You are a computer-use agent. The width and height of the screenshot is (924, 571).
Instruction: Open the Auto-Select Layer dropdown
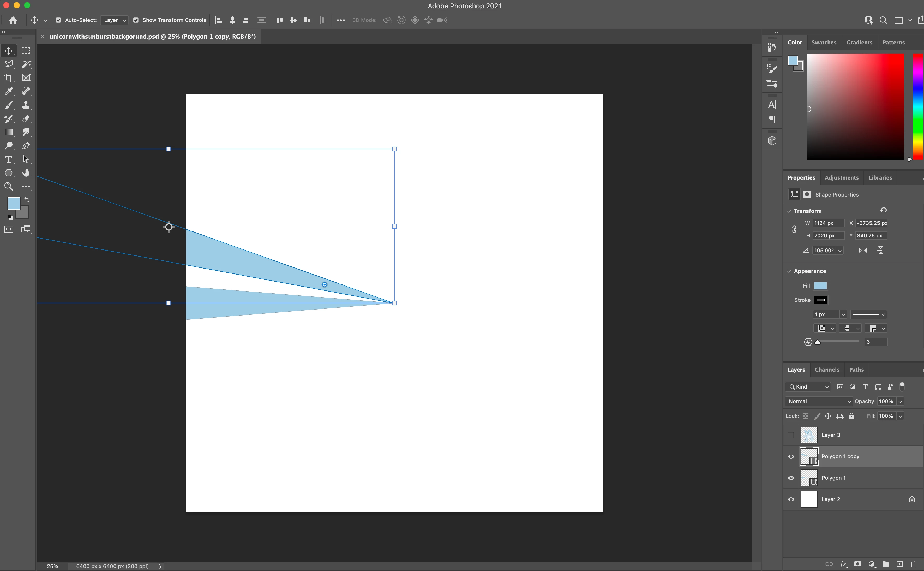(x=114, y=20)
